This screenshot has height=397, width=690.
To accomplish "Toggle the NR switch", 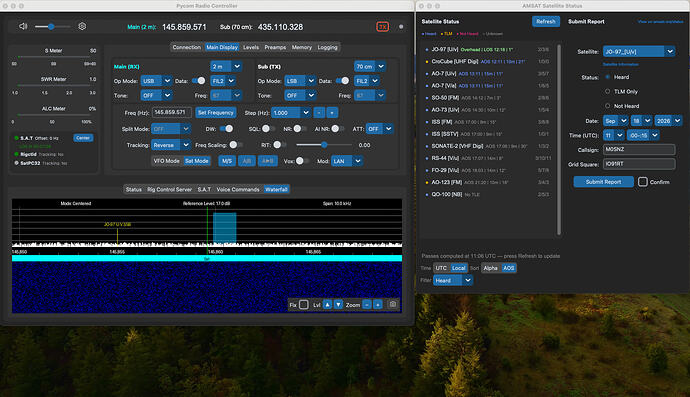I will click(300, 129).
